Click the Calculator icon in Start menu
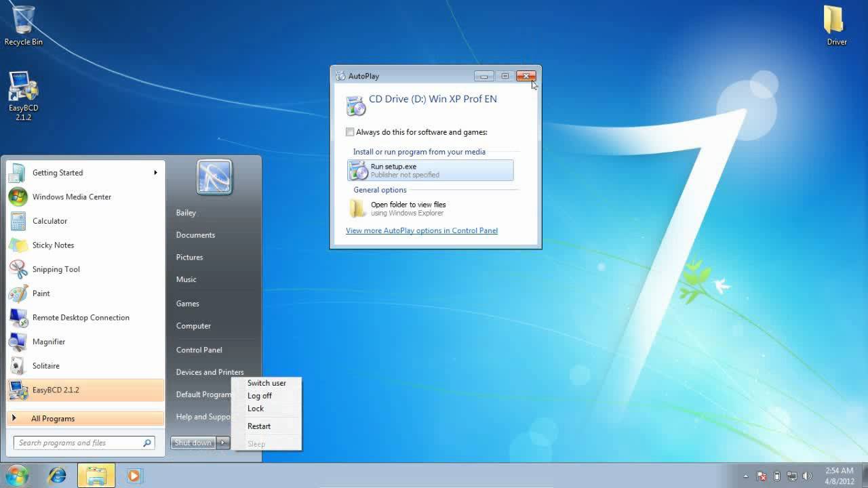The height and width of the screenshot is (488, 868). click(x=18, y=221)
